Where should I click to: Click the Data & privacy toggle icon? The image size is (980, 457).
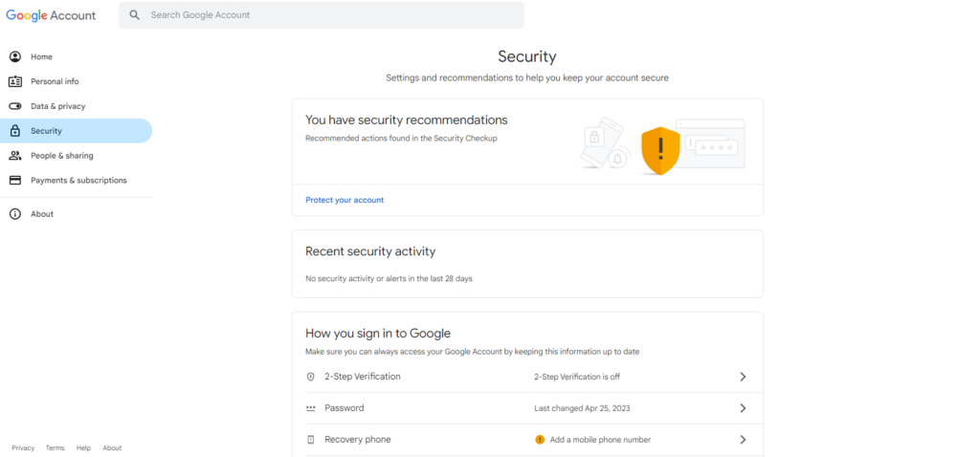(15, 106)
